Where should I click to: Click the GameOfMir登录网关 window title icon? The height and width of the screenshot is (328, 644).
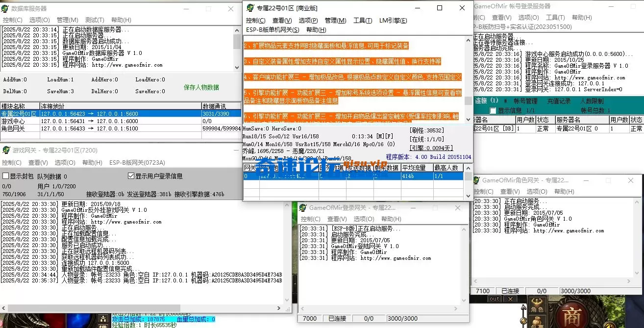(x=303, y=207)
